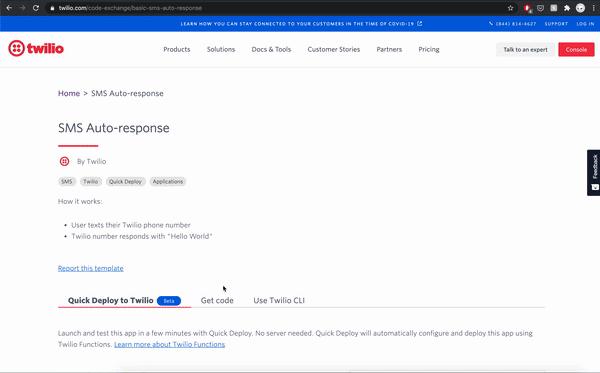600x373 pixels.
Task: Click the external link icon in COVID banner
Action: (x=420, y=24)
